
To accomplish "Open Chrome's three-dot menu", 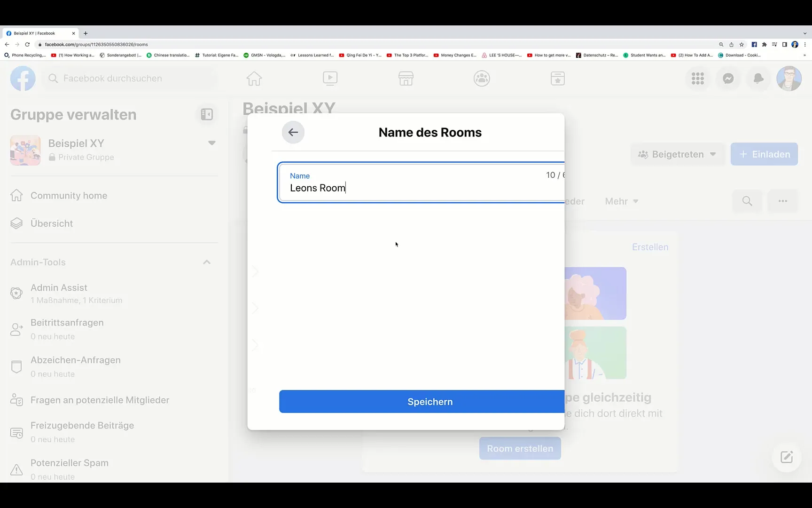I will pos(805,45).
